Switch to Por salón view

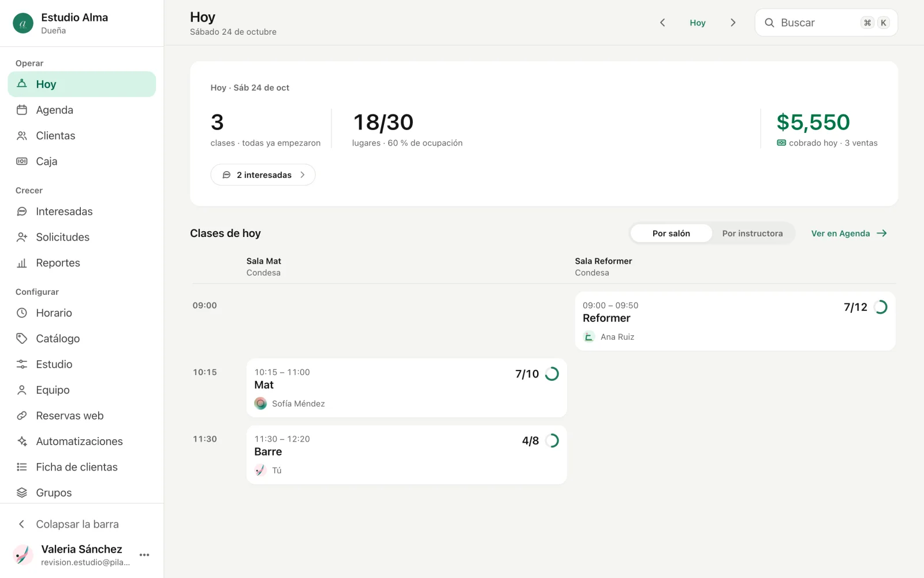coord(671,234)
